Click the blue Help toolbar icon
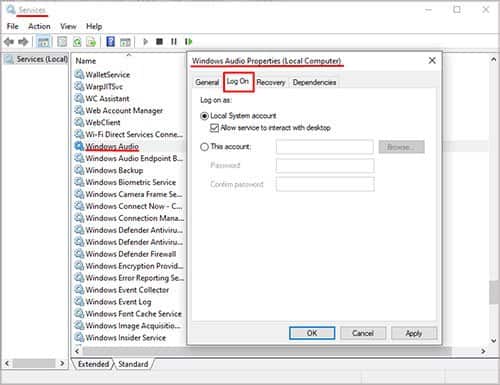The image size is (500, 385). (110, 42)
